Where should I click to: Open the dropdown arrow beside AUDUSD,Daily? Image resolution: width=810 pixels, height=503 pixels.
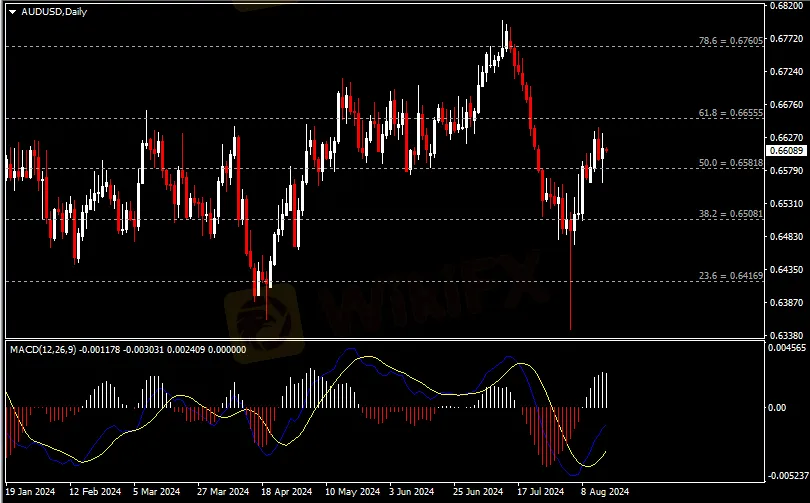point(11,10)
